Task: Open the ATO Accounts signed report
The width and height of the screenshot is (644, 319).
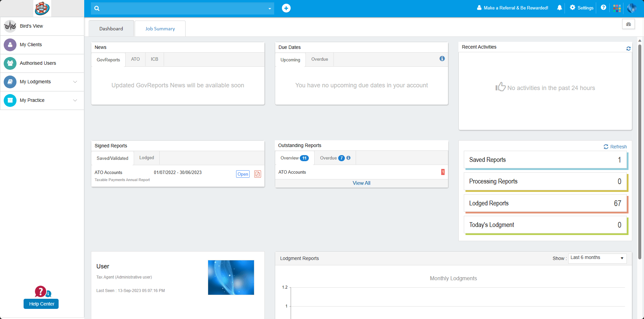Action: click(243, 174)
